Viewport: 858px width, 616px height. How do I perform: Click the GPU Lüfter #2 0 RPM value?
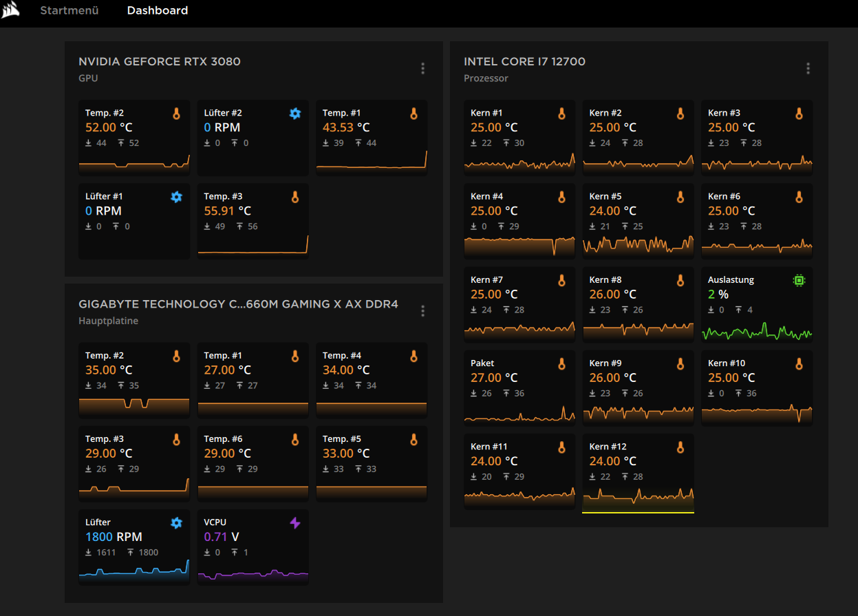(222, 127)
